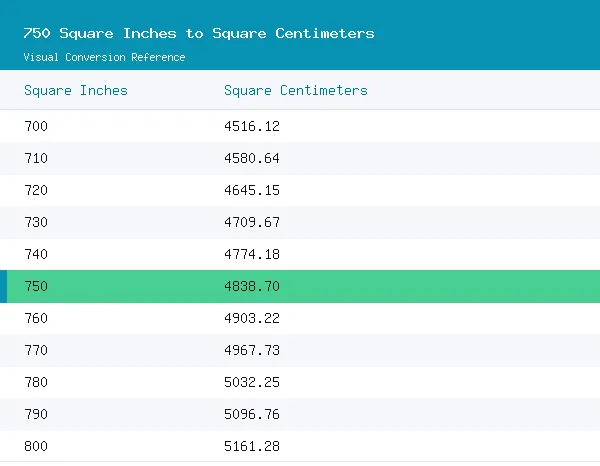The width and height of the screenshot is (600, 466).
Task: Select the cell with value 730
Action: pos(36,222)
